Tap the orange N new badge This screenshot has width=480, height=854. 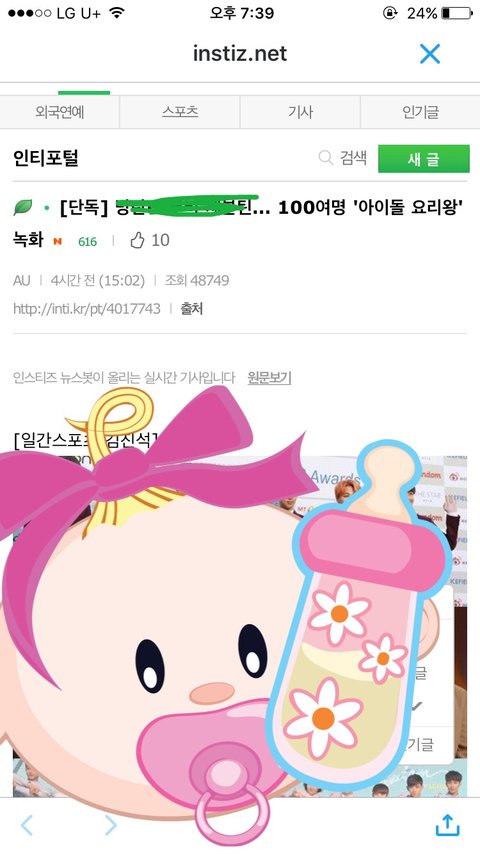click(57, 241)
